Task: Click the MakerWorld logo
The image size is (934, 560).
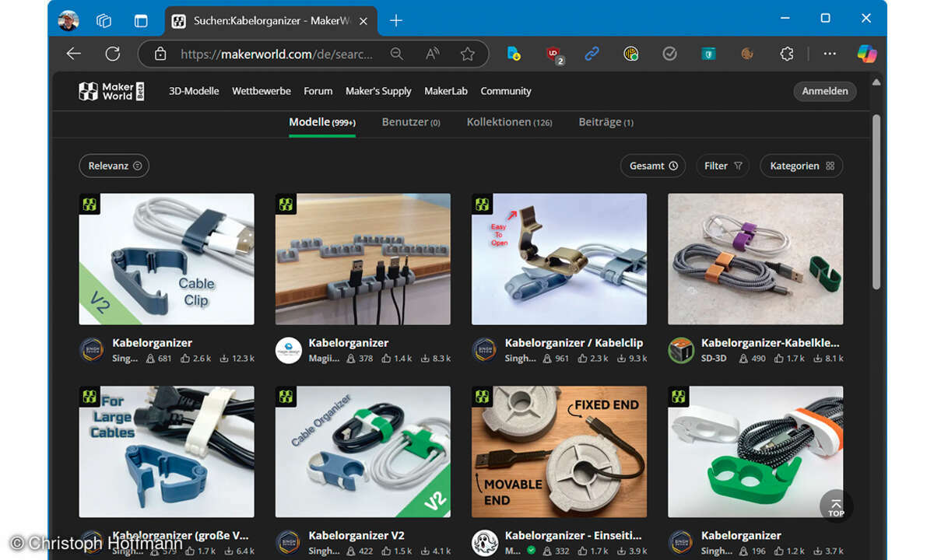Action: pyautogui.click(x=111, y=91)
